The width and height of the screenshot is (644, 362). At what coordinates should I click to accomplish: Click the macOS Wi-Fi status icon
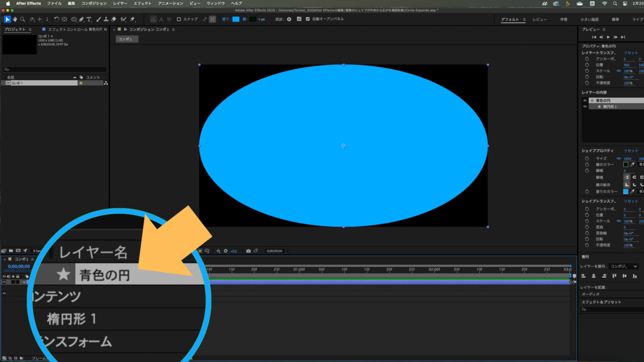(605, 3)
